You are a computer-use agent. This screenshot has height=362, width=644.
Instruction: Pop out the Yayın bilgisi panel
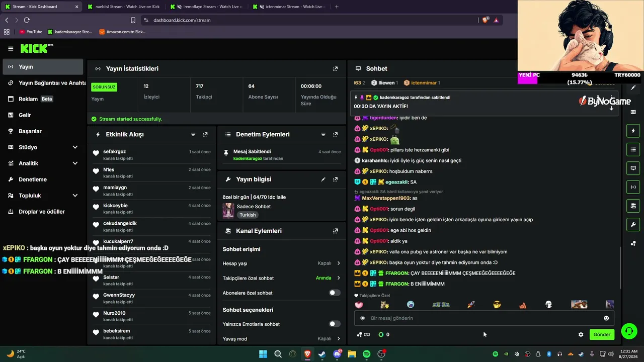336,179
